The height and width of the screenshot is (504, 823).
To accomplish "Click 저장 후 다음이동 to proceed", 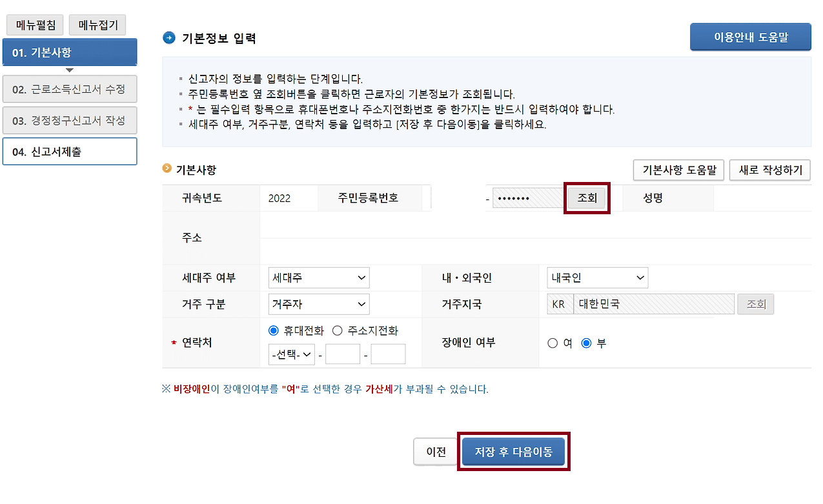I will pos(513,451).
